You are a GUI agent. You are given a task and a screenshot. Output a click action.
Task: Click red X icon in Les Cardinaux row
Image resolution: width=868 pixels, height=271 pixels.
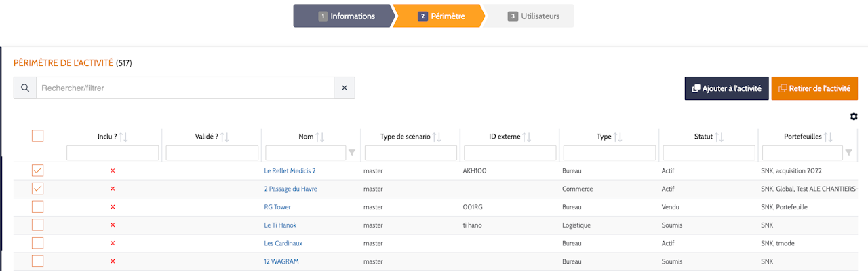[x=113, y=243]
